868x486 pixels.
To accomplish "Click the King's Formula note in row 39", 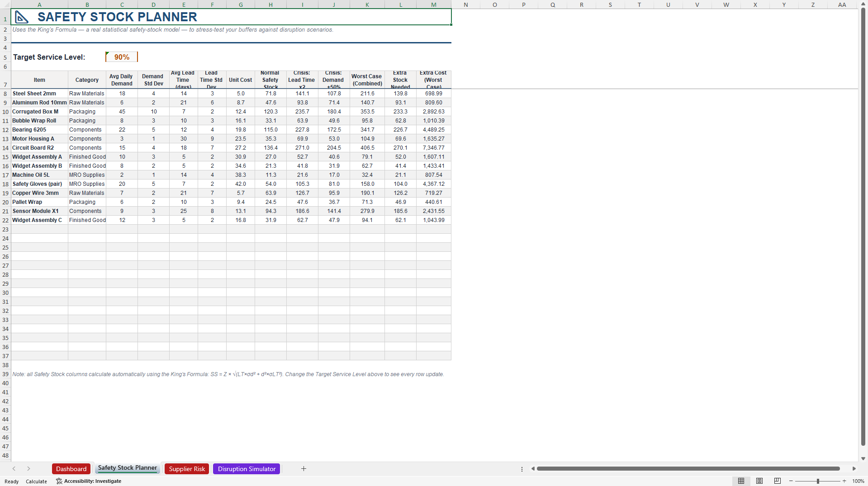I will click(228, 374).
